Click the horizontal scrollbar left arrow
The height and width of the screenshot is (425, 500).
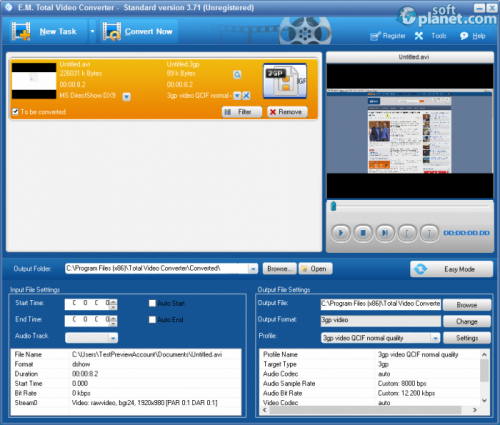(x=265, y=410)
